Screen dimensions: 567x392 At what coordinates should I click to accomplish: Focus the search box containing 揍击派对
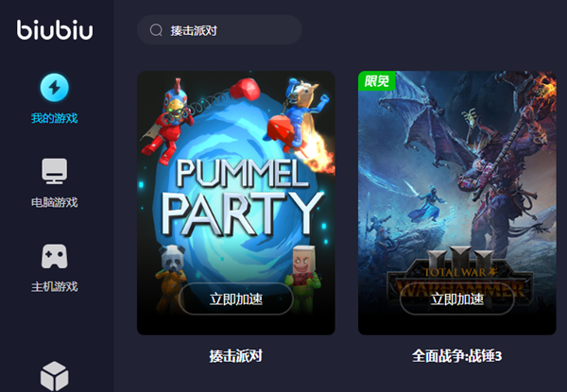[219, 30]
